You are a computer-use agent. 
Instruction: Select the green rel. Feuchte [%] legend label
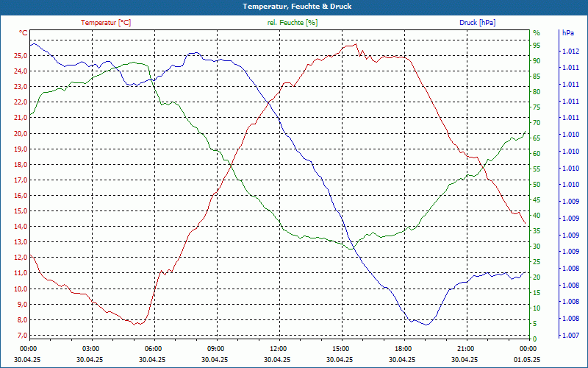(292, 23)
